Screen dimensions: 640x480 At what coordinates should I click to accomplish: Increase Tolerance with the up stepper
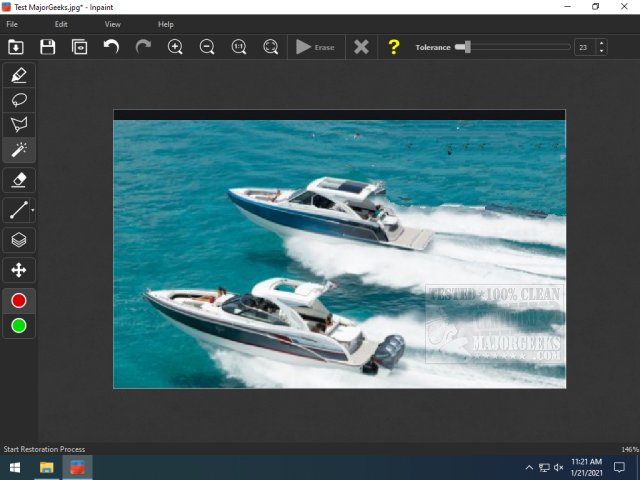tap(601, 43)
